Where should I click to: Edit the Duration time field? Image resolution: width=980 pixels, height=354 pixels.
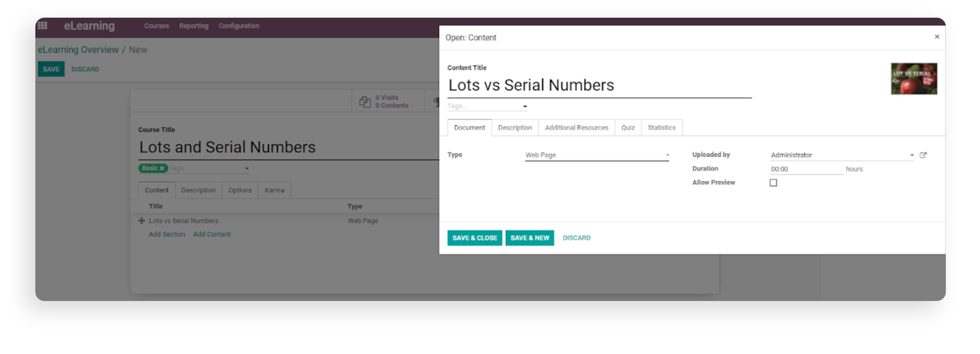click(806, 169)
